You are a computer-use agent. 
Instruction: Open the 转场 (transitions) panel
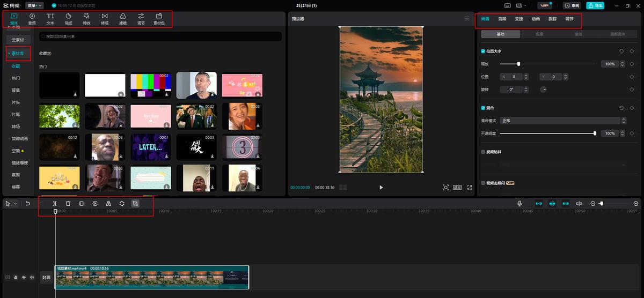tap(105, 19)
